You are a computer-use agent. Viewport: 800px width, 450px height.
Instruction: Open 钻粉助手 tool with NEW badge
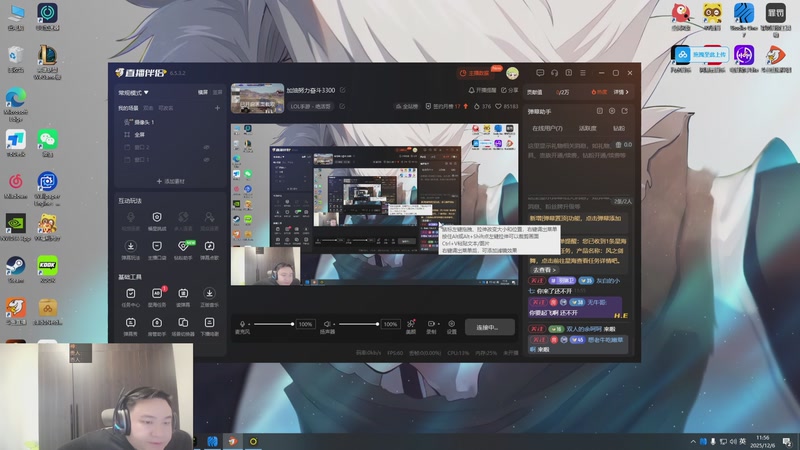tap(184, 250)
